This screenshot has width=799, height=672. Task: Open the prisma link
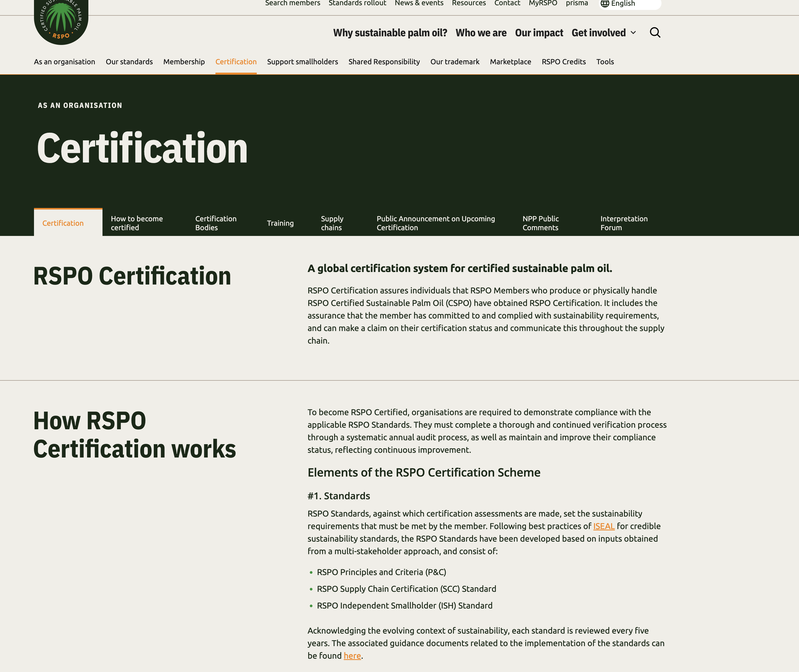tap(577, 3)
